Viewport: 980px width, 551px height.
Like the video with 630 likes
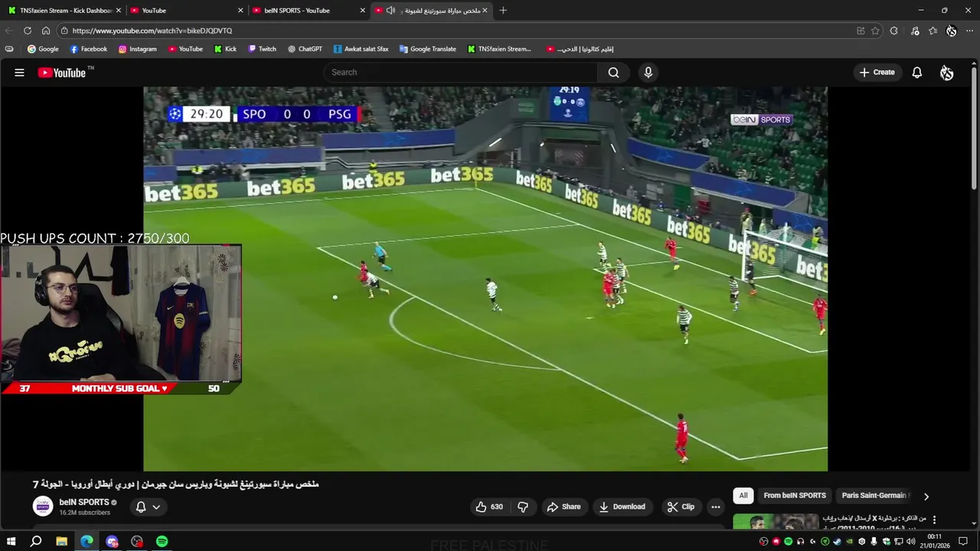tap(489, 507)
